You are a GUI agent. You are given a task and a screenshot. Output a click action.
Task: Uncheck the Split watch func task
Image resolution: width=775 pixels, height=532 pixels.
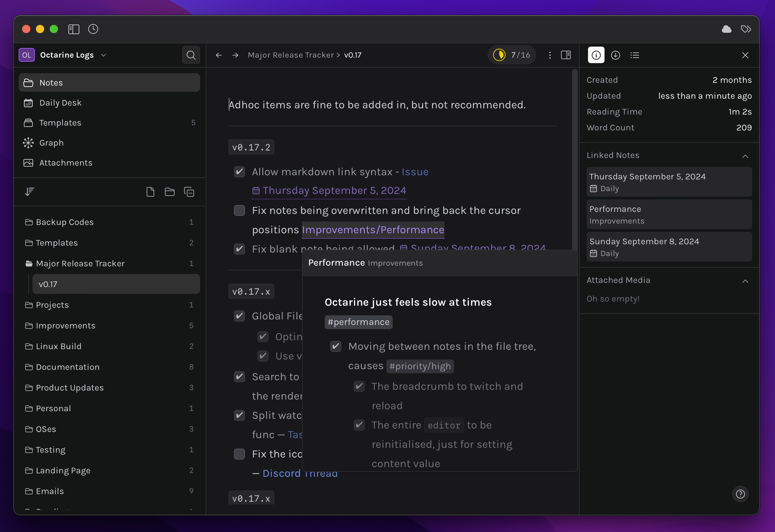click(x=239, y=415)
